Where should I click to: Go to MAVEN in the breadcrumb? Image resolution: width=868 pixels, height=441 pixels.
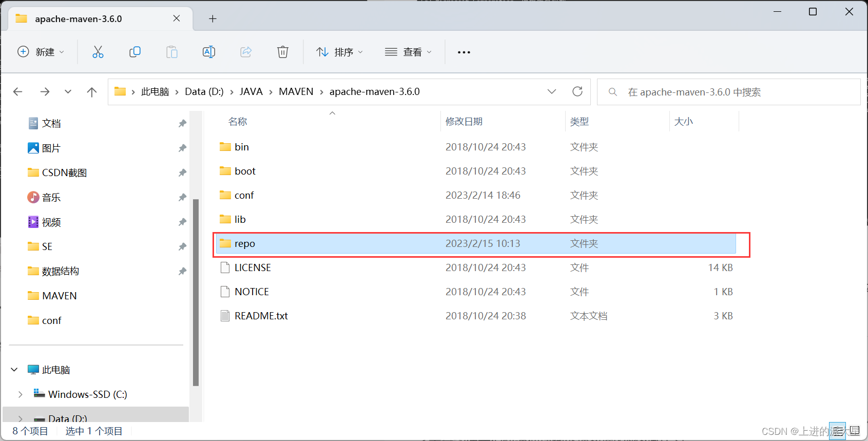[296, 92]
